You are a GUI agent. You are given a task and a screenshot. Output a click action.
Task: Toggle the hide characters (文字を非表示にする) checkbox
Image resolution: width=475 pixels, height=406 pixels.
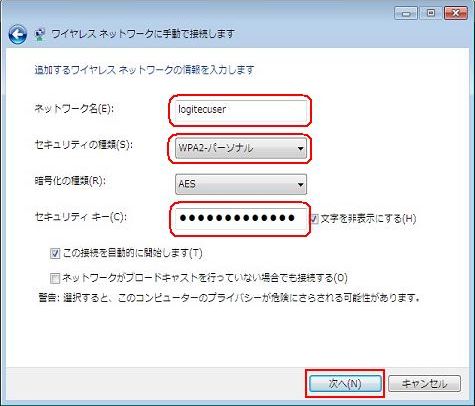[315, 219]
